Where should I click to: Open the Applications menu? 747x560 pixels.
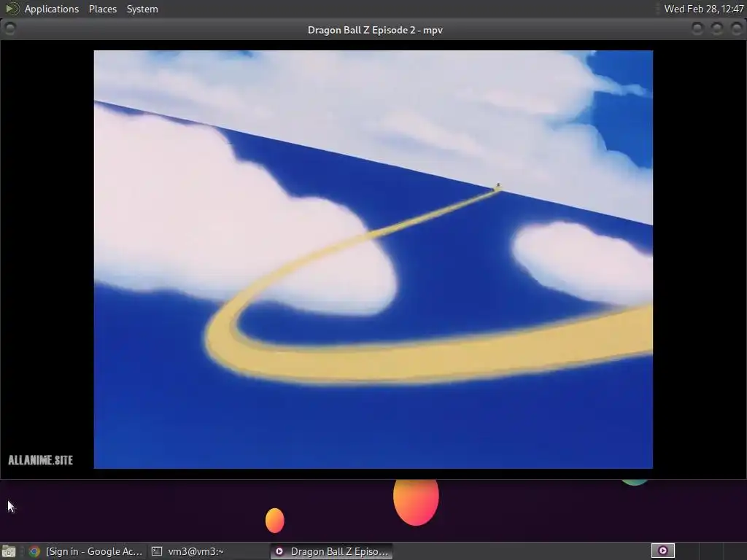pyautogui.click(x=52, y=9)
